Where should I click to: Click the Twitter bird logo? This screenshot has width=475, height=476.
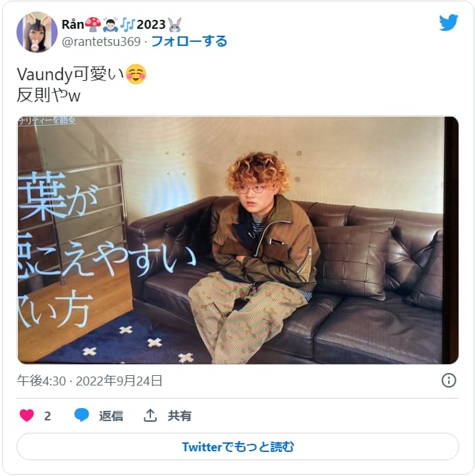(448, 23)
